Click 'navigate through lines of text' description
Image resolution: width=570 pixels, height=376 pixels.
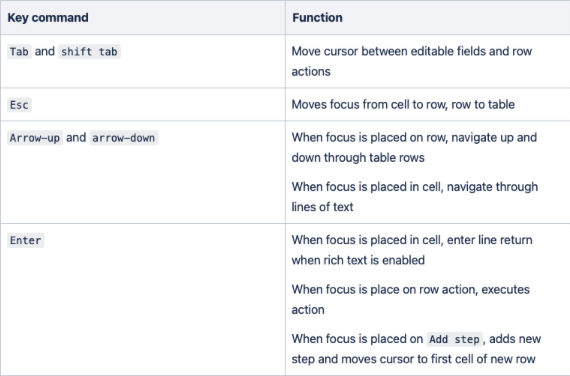point(414,197)
